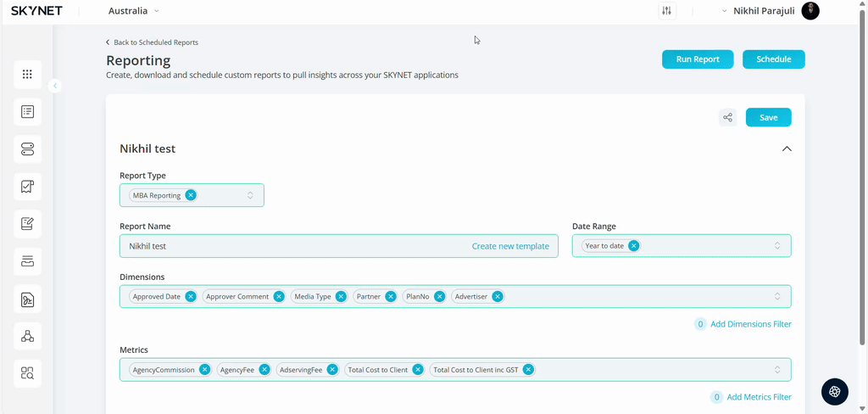The image size is (868, 414).
Task: Remove the MBA Reporting report type tag
Action: click(191, 195)
